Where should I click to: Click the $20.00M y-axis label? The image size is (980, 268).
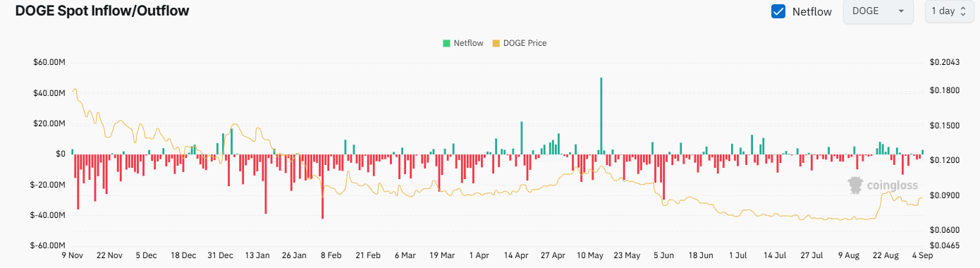49,123
